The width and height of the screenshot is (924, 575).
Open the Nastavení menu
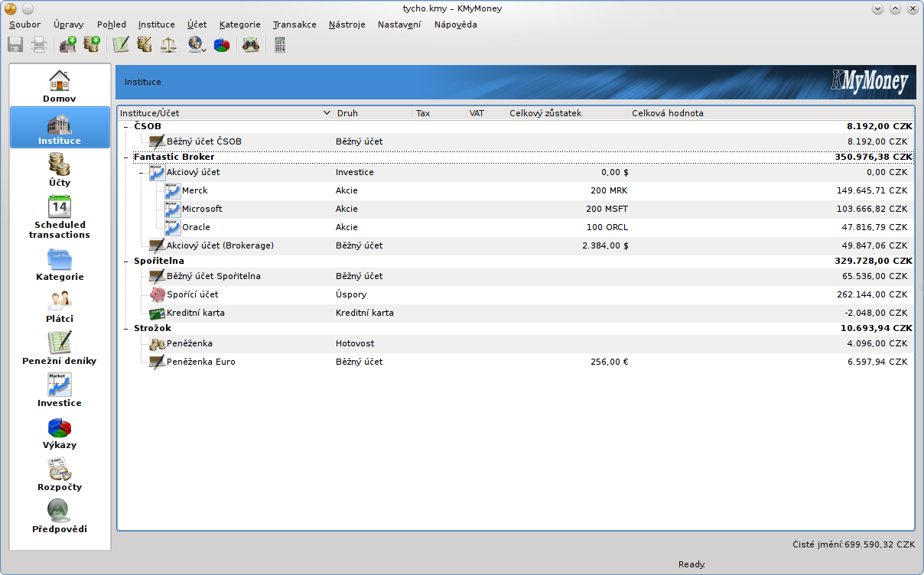(399, 24)
